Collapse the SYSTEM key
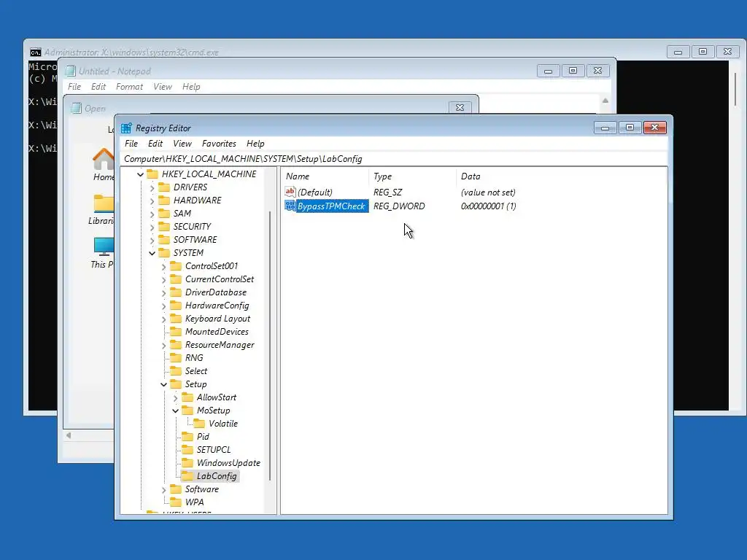 click(152, 253)
